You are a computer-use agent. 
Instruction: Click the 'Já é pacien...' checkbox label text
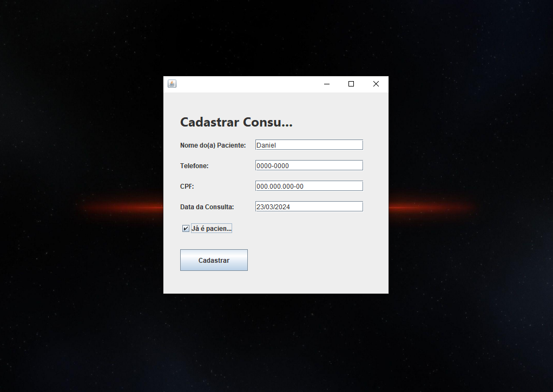click(211, 229)
